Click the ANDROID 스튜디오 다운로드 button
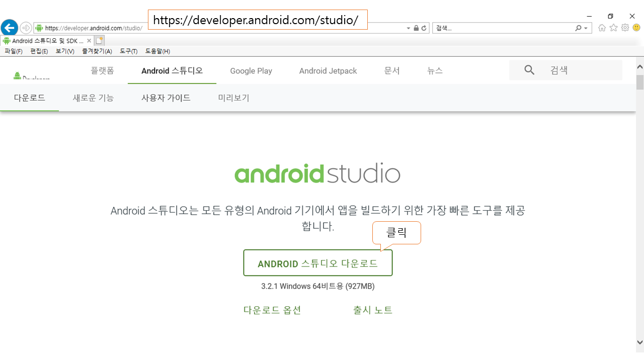Screen dimensions: 644x362 [x=317, y=263]
